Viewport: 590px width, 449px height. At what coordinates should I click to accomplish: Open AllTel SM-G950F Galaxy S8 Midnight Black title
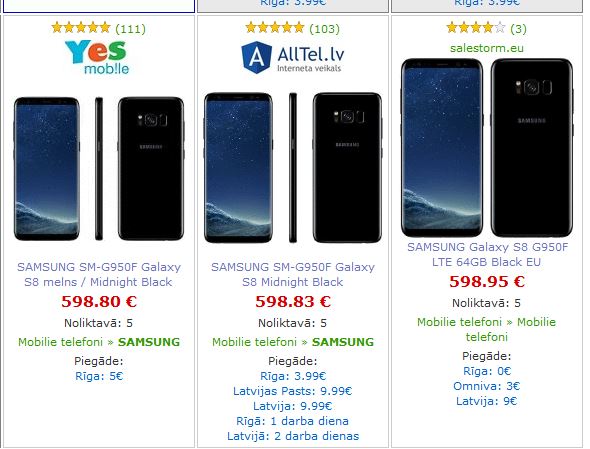293,274
